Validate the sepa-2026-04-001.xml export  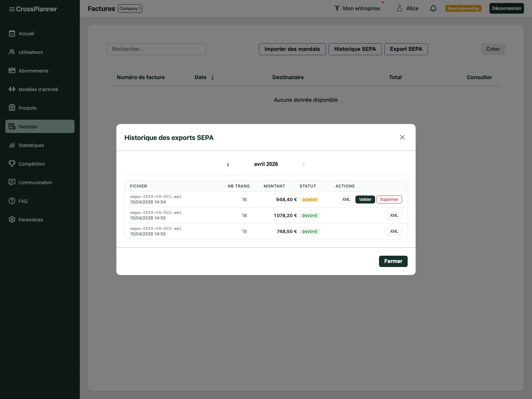point(365,199)
